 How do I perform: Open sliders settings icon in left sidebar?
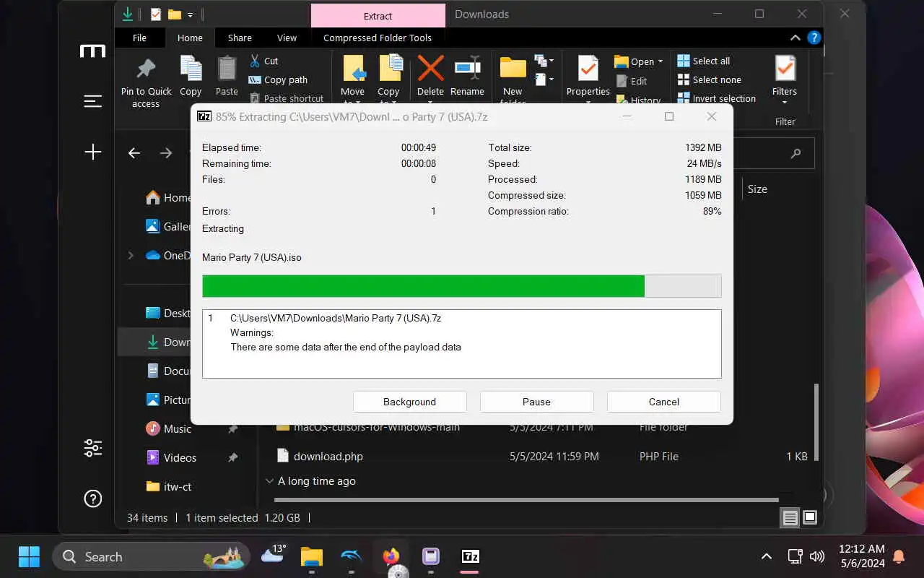(92, 448)
